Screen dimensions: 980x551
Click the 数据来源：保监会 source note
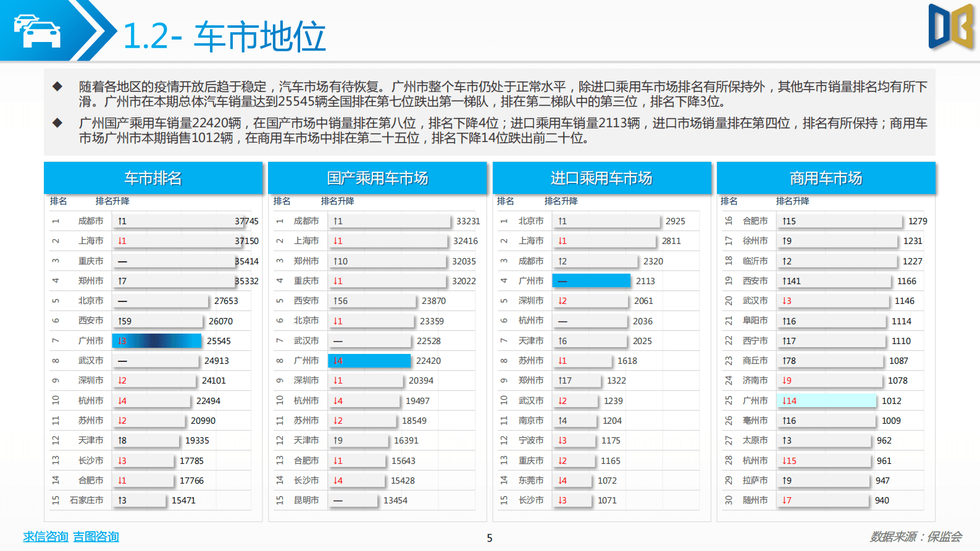pos(916,537)
